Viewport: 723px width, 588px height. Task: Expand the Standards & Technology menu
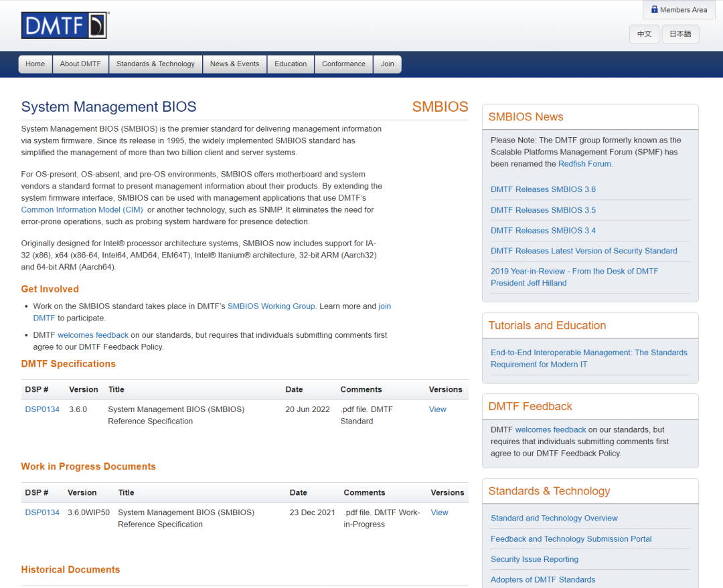[155, 64]
